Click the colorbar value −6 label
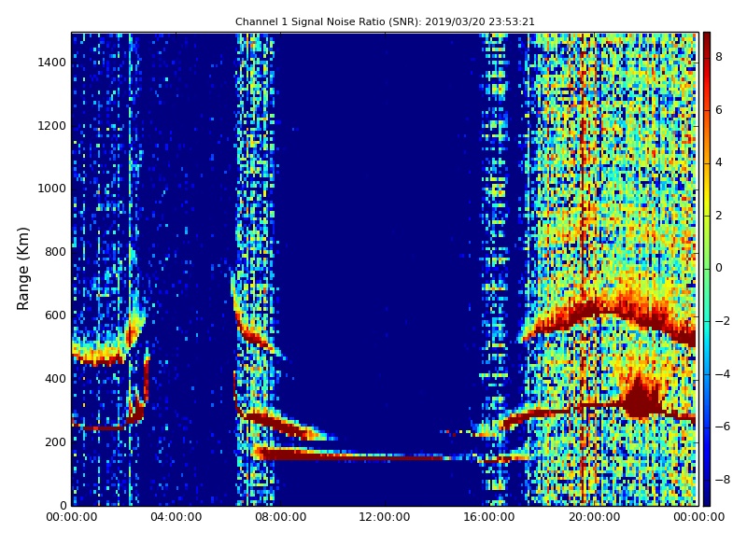Screen dimensions: 747x560 point(723,427)
